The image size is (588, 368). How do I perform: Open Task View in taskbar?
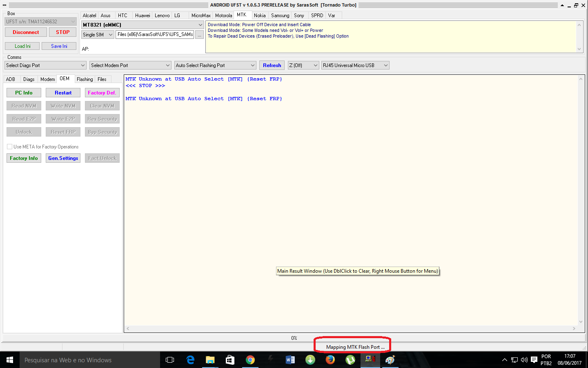click(170, 360)
